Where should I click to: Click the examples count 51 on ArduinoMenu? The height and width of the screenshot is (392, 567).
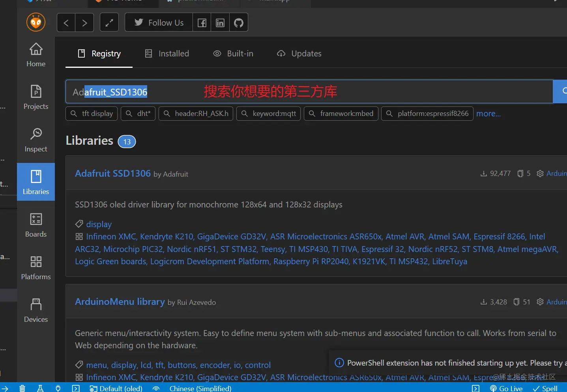[522, 302]
